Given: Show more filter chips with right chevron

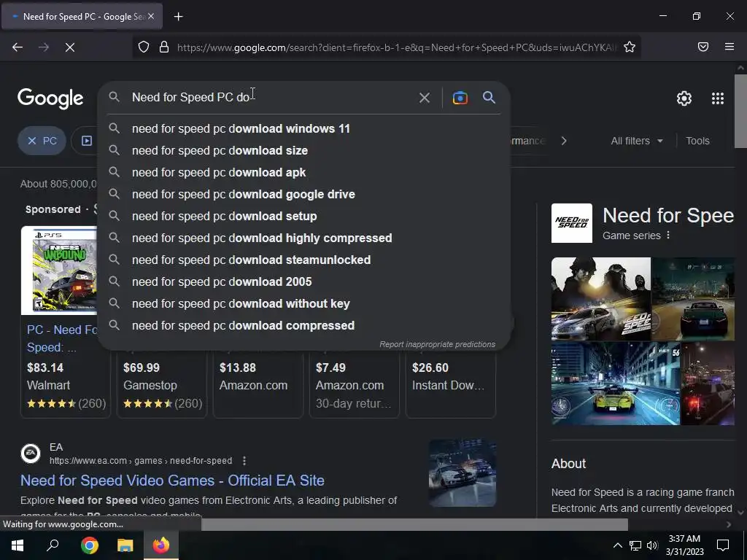Looking at the screenshot, I should point(564,141).
